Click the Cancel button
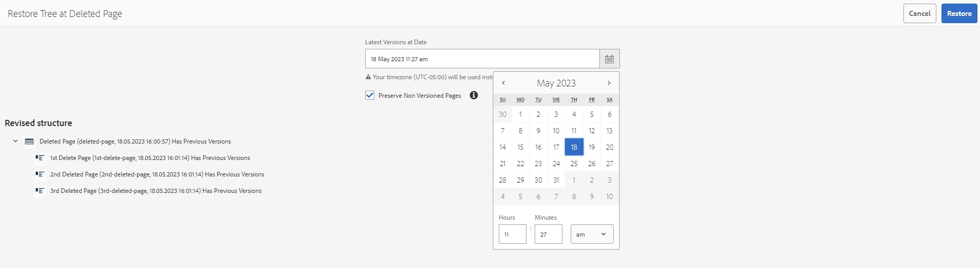The height and width of the screenshot is (268, 980). click(x=919, y=13)
